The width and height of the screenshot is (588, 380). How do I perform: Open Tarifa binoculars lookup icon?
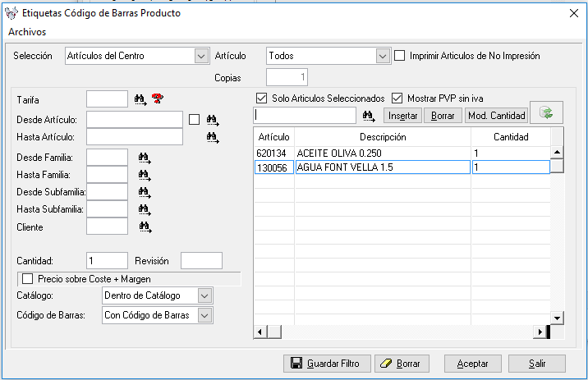140,99
